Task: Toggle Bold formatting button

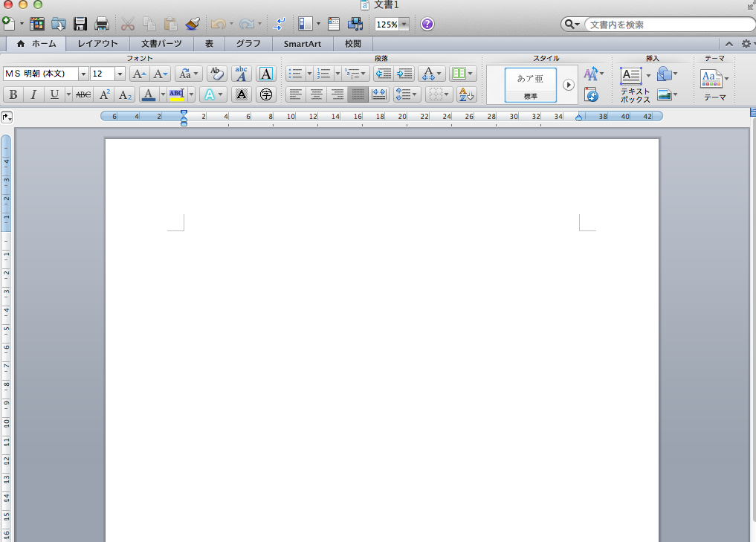Action: (13, 94)
